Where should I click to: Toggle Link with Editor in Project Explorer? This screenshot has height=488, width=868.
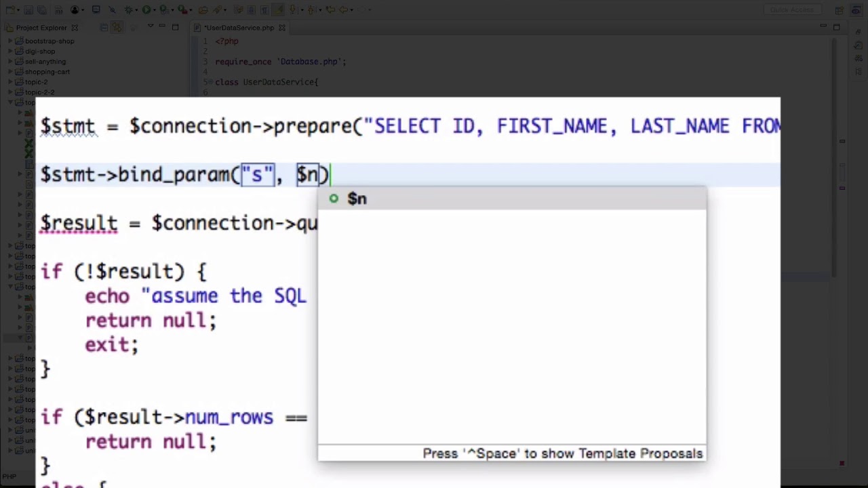pyautogui.click(x=117, y=27)
